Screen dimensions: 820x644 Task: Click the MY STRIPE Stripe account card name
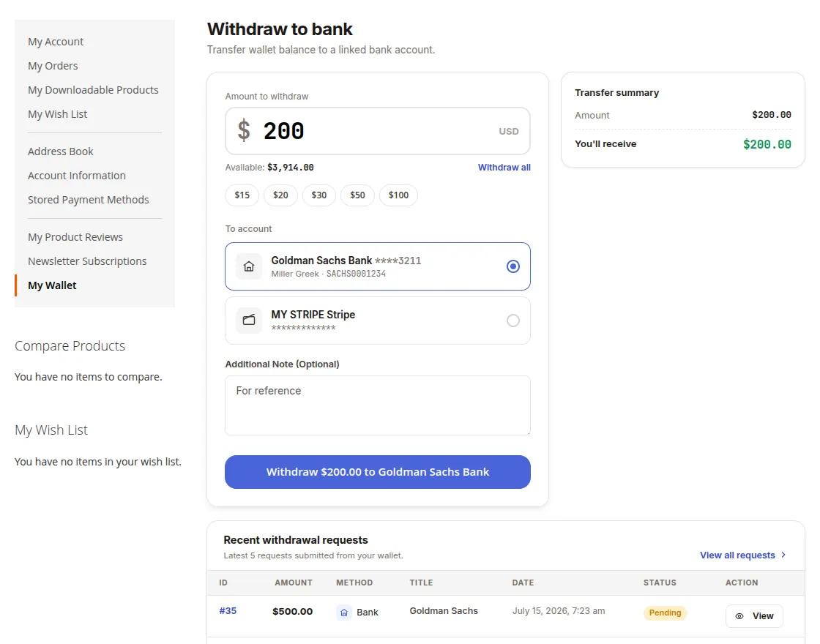(x=313, y=315)
